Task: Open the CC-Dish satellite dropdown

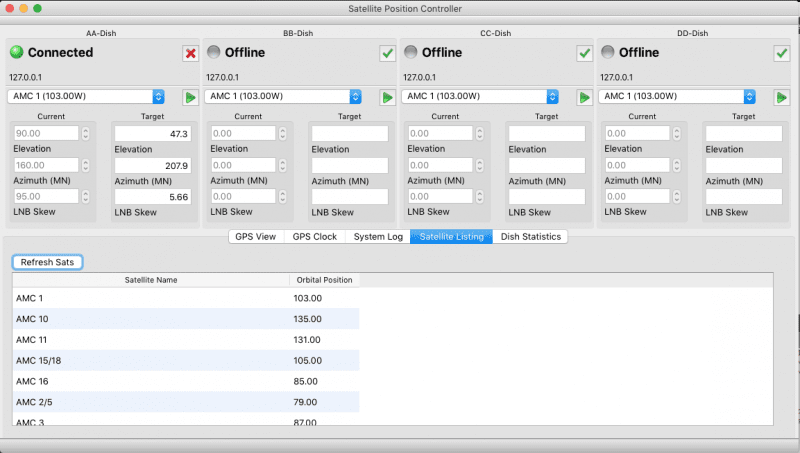Action: [x=480, y=96]
